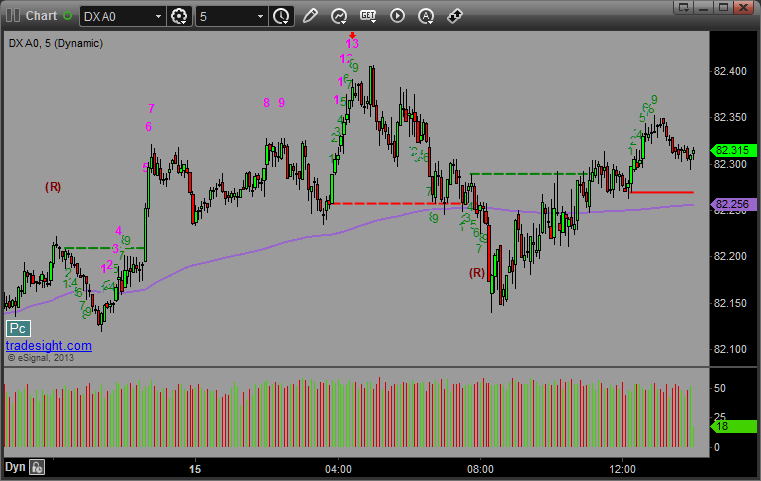
Task: Minimize the chart window
Action: pyautogui.click(x=704, y=7)
